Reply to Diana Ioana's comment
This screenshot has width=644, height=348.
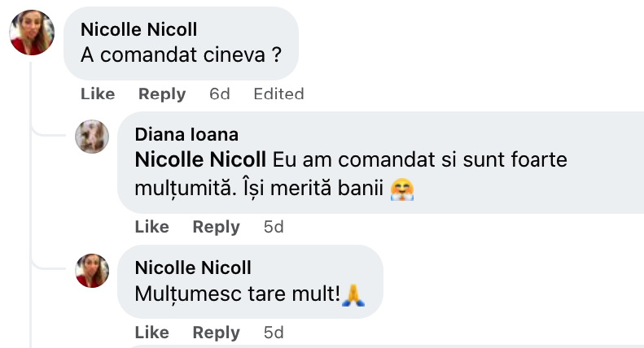click(217, 227)
